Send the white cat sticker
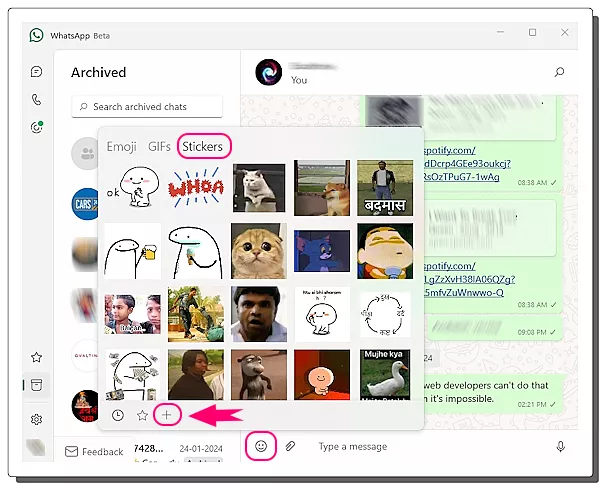The height and width of the screenshot is (484, 600). click(259, 188)
